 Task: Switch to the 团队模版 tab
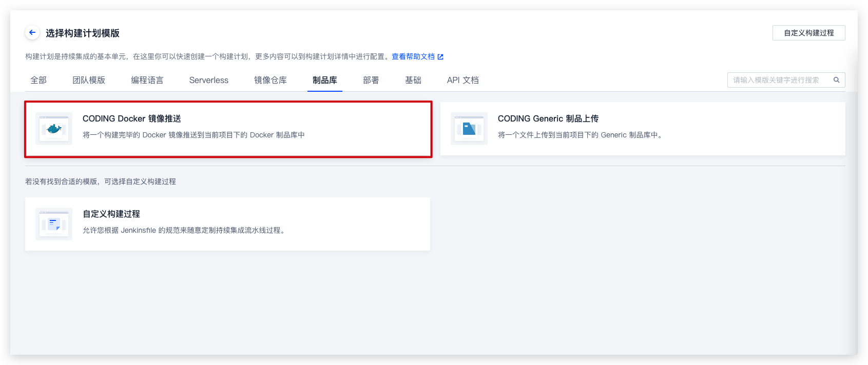[89, 80]
